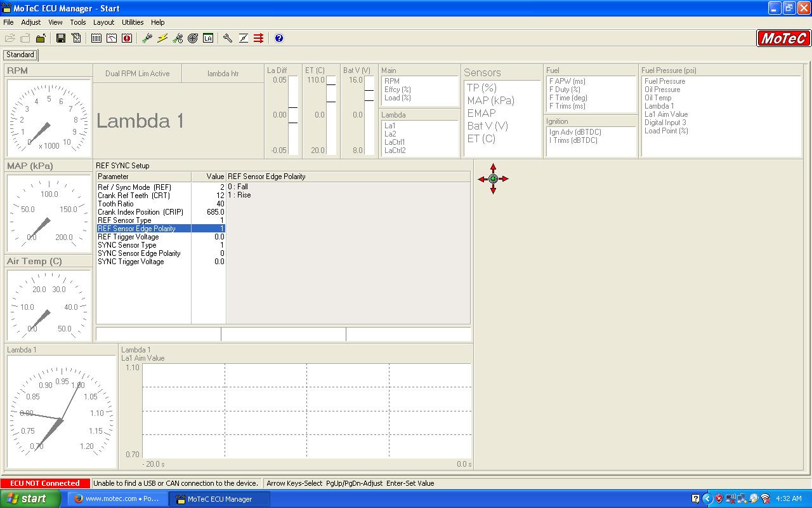The height and width of the screenshot is (508, 812).
Task: Select Crank Index Position (CRIP) row
Action: (x=161, y=212)
